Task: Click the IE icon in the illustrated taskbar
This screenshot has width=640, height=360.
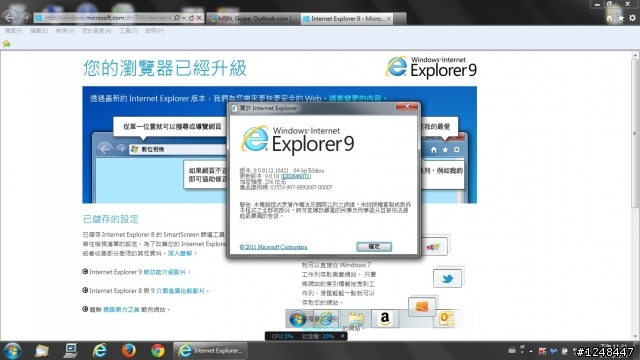Action: click(326, 318)
